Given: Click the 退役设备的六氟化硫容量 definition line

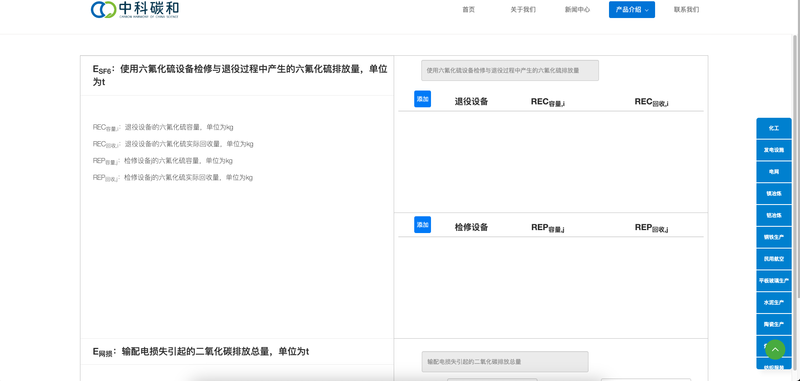Looking at the screenshot, I should pyautogui.click(x=163, y=128).
